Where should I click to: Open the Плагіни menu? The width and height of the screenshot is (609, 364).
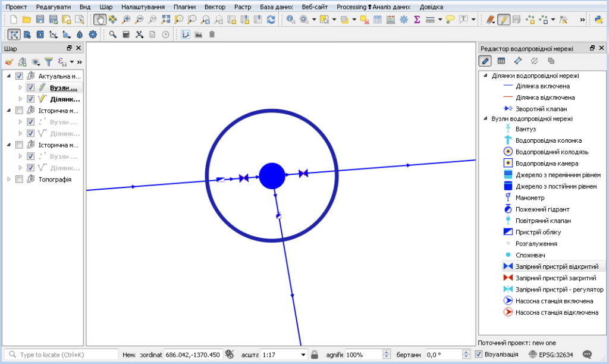[x=184, y=7]
